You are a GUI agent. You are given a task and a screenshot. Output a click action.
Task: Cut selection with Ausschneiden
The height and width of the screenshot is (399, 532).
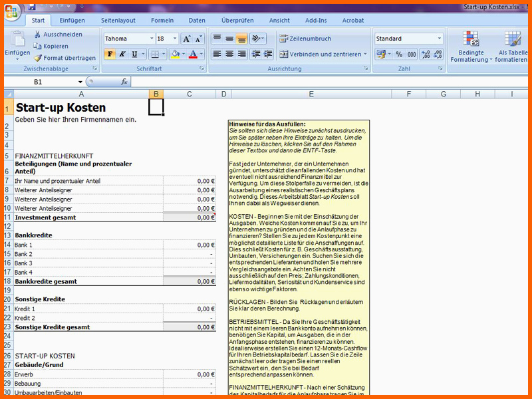[x=58, y=35]
